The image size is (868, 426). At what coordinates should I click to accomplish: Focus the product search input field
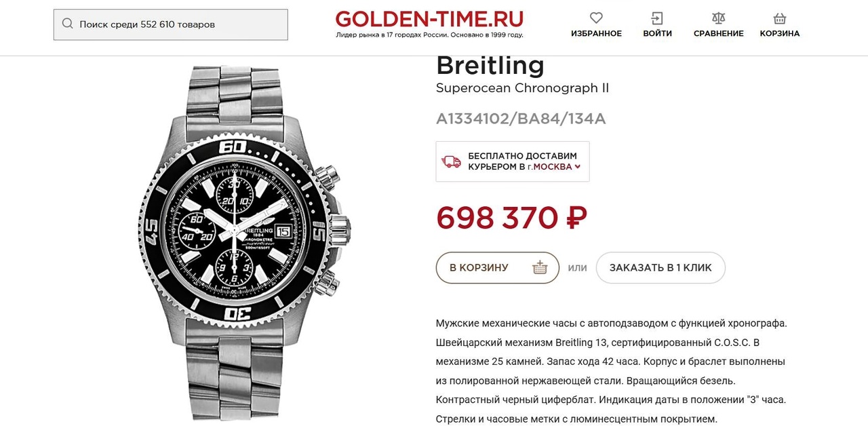coord(178,24)
